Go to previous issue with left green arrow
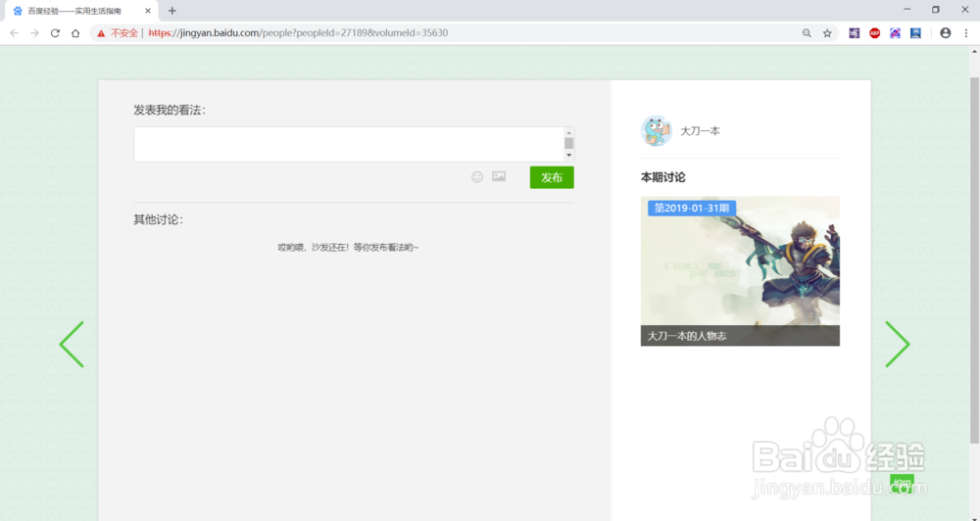 coord(72,344)
